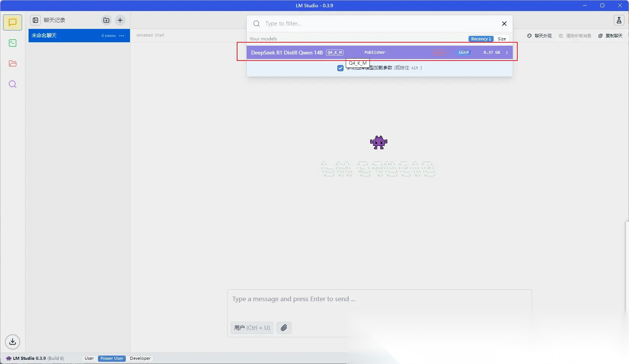This screenshot has height=364, width=629.
Task: Open My Models folder view
Action: 13,64
